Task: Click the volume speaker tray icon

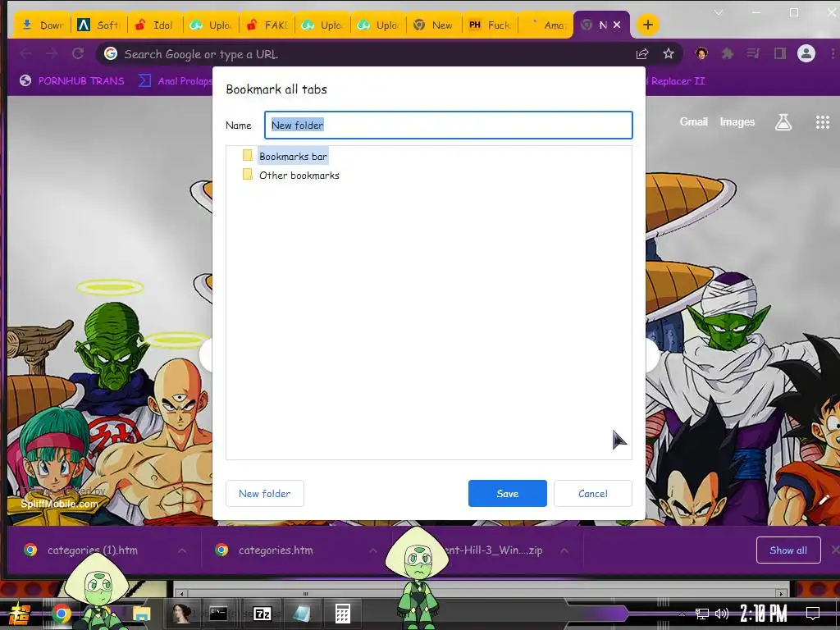Action: pos(722,614)
